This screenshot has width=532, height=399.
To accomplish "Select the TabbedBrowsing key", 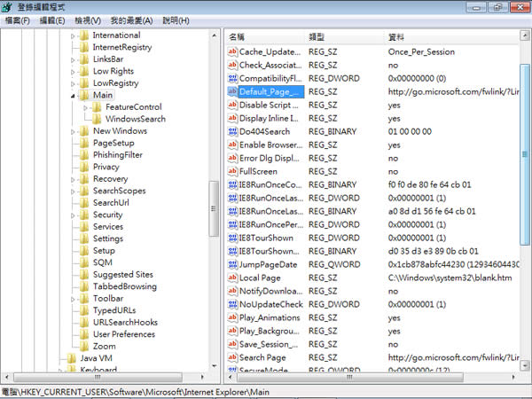I will [125, 286].
